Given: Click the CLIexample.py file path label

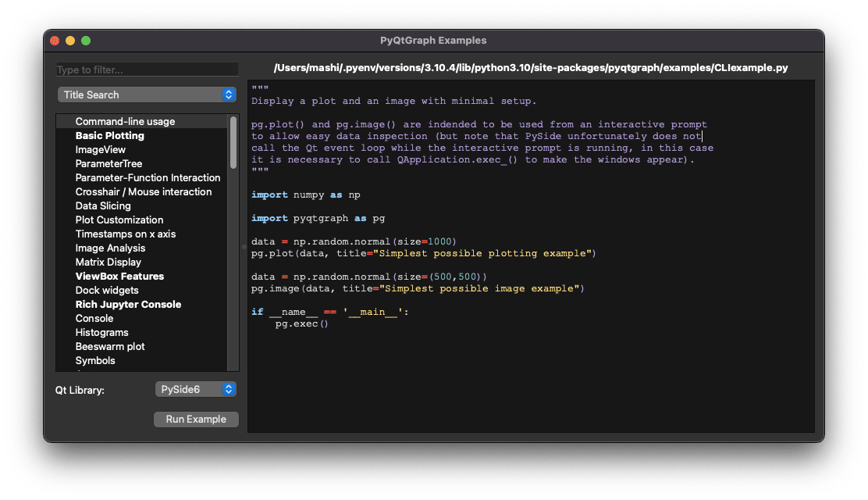Looking at the screenshot, I should pyautogui.click(x=530, y=68).
